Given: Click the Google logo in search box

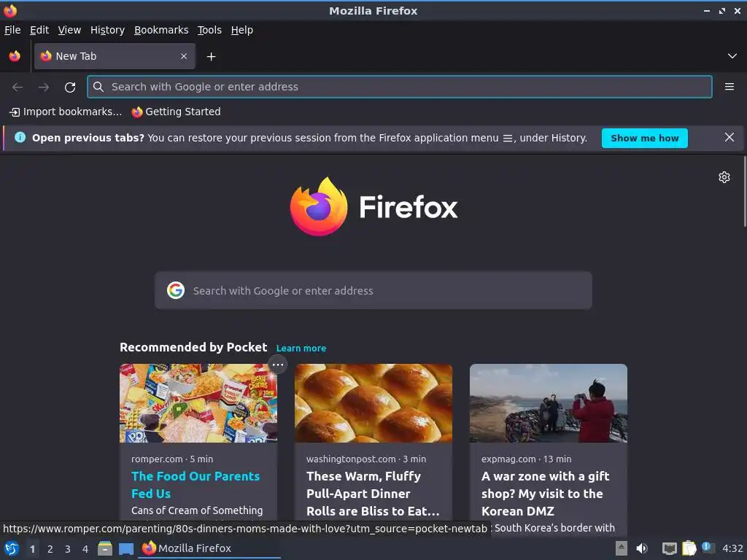Looking at the screenshot, I should point(176,290).
